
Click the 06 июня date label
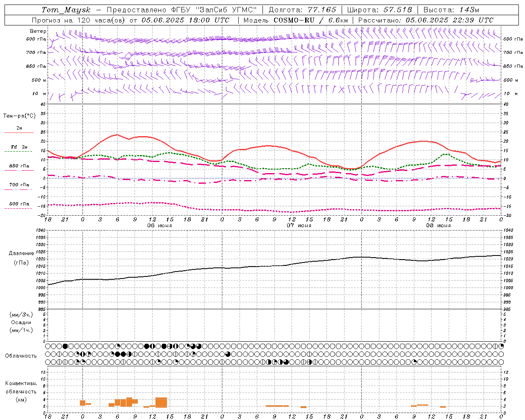tap(160, 226)
